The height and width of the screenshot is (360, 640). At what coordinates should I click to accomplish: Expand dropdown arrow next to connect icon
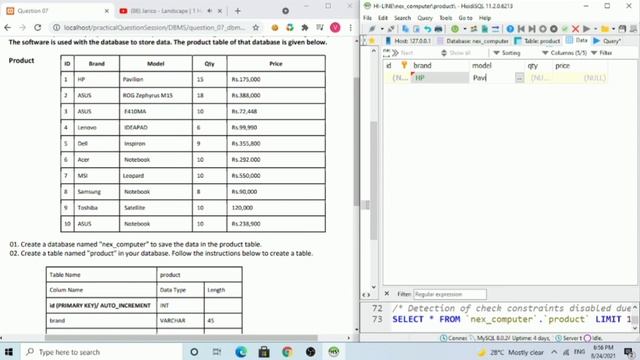382,29
